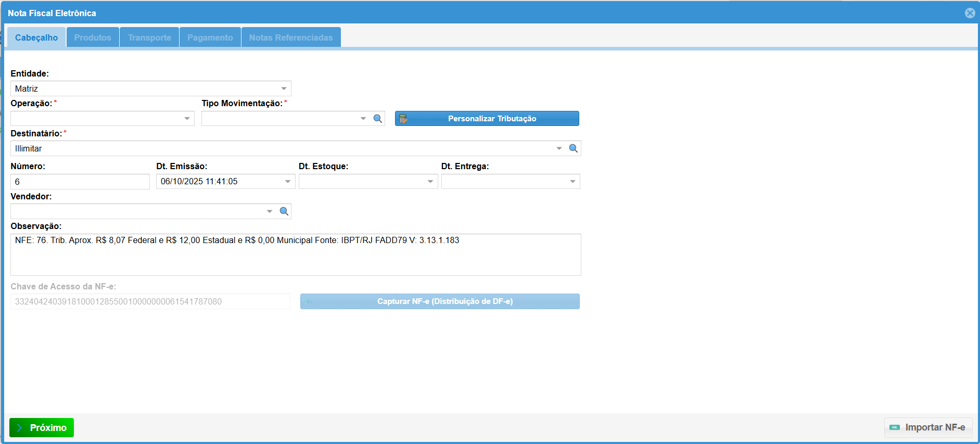Open the Dt. Emissão date picker
Viewport: 980px width, 444px height.
click(288, 182)
